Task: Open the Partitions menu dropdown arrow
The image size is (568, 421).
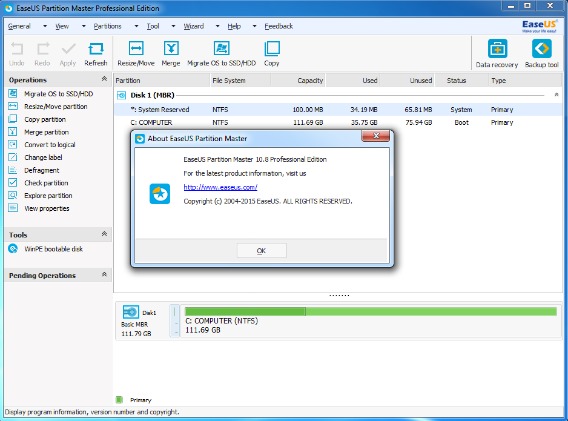Action: [x=136, y=26]
